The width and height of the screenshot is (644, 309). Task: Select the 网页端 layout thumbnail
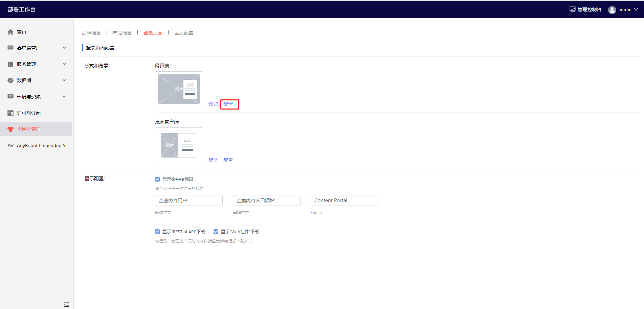click(179, 89)
